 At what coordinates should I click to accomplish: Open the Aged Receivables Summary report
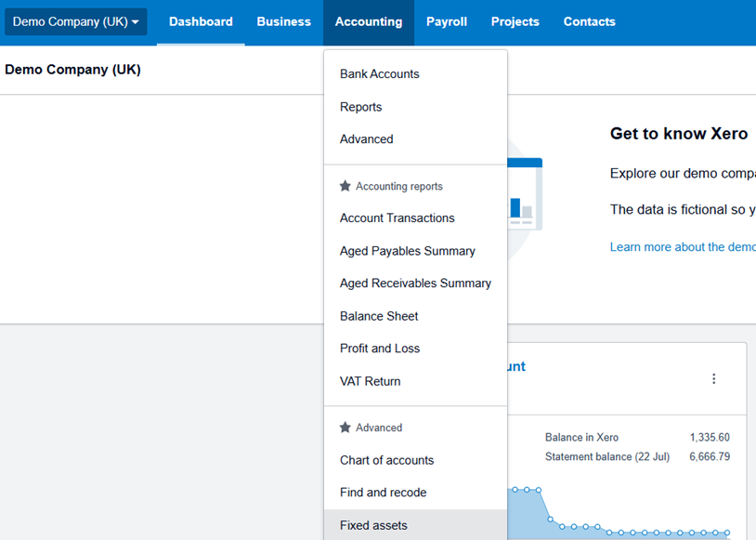(415, 283)
